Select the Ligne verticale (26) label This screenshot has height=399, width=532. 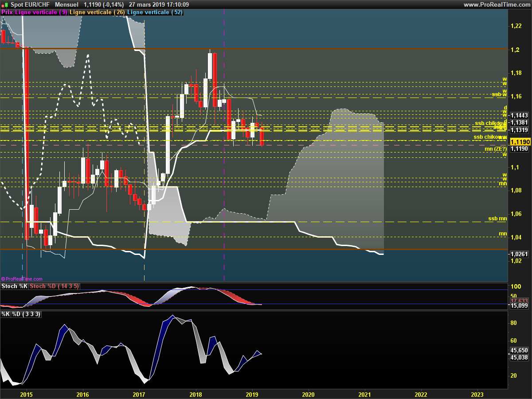click(98, 12)
